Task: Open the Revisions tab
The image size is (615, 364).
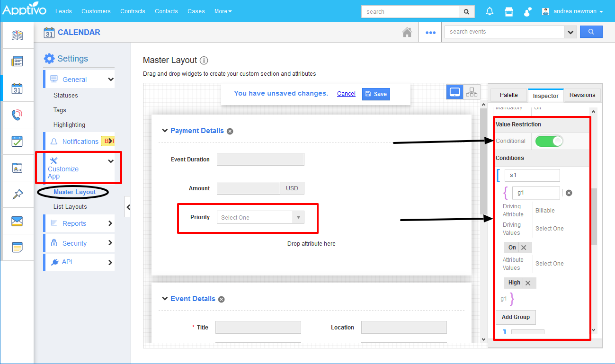Action: coord(582,95)
